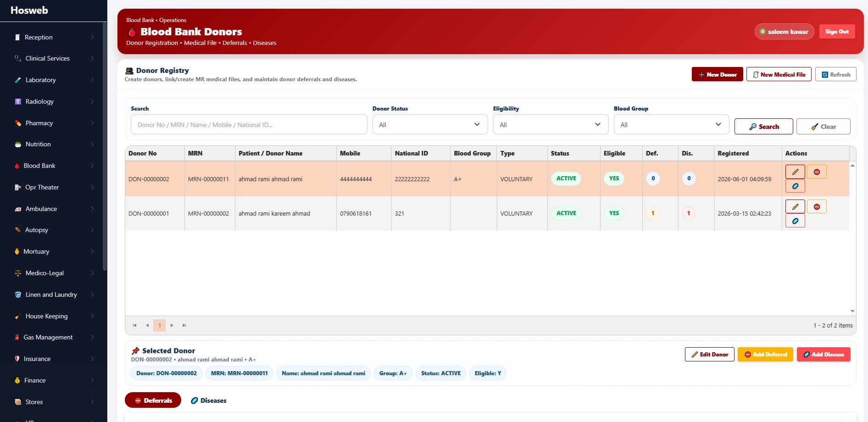Expand the Mortuary menu chevron
The height and width of the screenshot is (422, 868).
(92, 252)
